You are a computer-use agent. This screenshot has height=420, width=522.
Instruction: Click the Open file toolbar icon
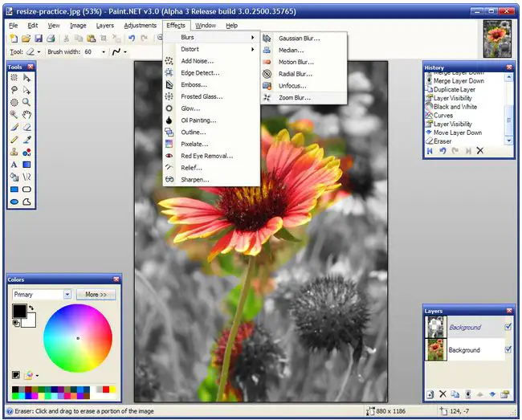(26, 39)
